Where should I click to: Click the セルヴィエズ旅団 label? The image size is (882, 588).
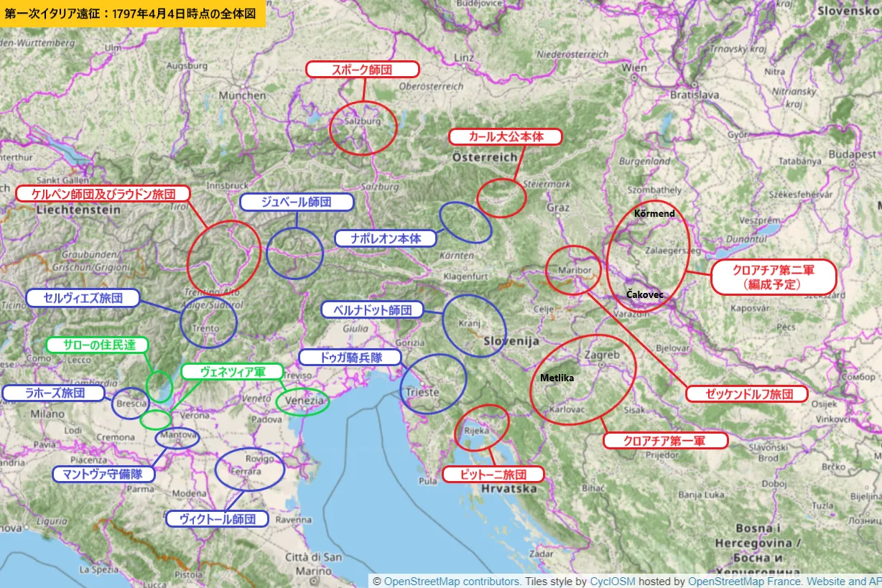83,298
